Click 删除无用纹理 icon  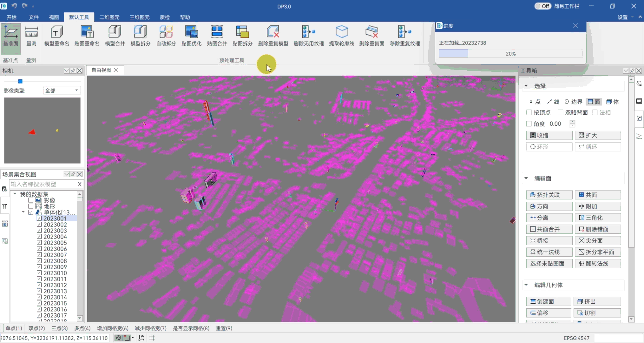coord(309,37)
